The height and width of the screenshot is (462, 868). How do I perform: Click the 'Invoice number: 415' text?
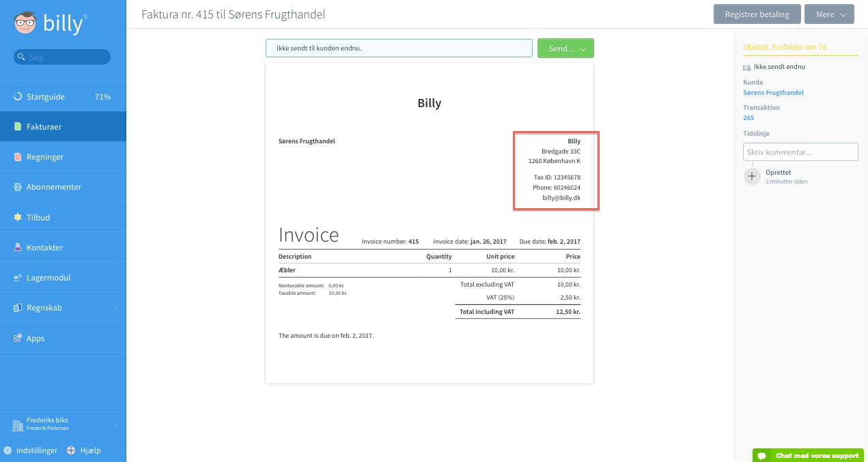(390, 242)
